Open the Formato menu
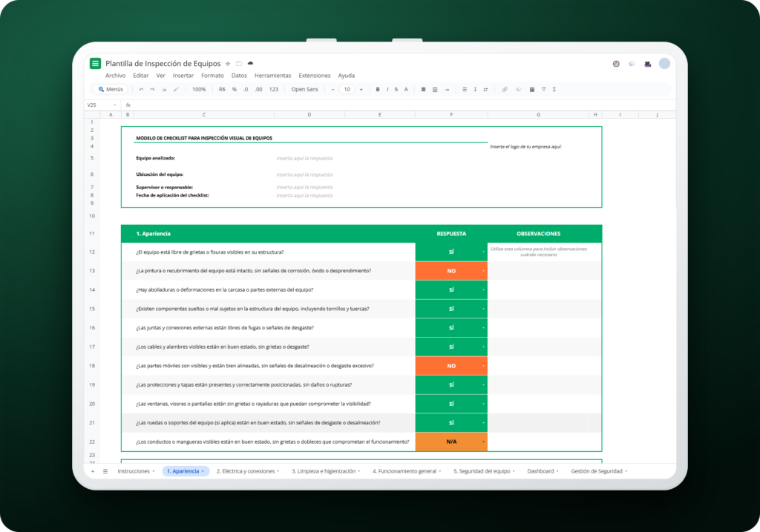The width and height of the screenshot is (760, 532). pos(212,76)
